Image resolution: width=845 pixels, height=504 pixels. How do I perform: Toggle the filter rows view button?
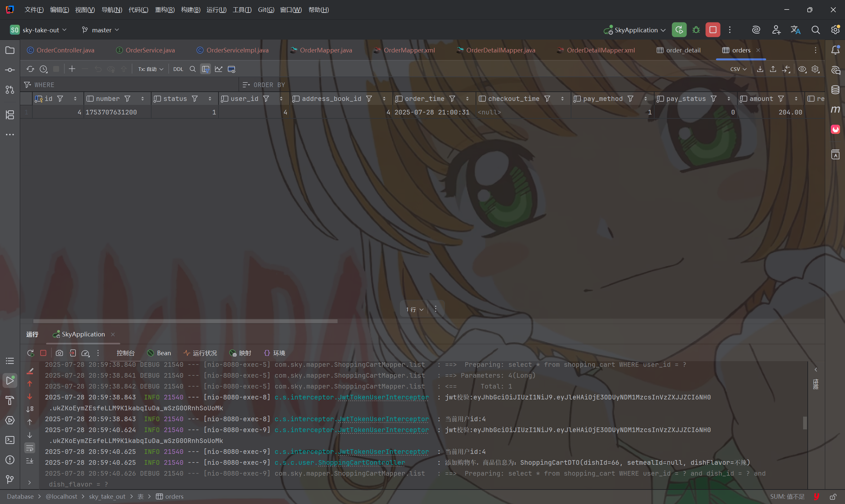[206, 69]
